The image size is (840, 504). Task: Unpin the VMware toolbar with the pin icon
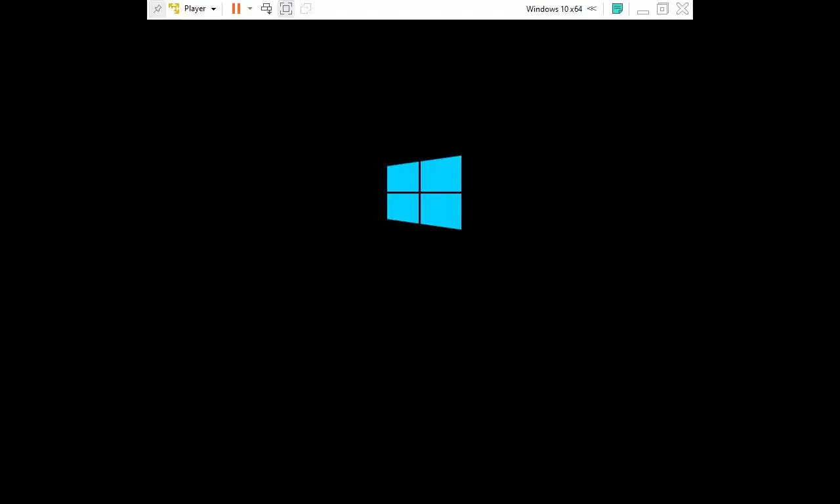tap(157, 9)
